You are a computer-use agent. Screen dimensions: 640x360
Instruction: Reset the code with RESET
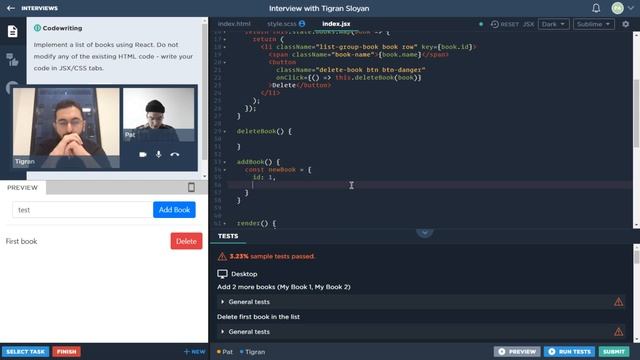(505, 24)
